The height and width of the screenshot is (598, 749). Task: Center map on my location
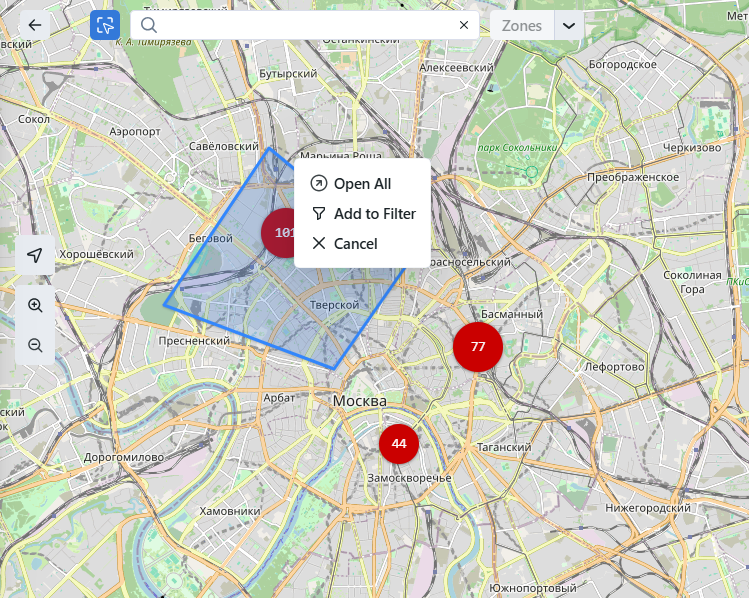coord(35,256)
